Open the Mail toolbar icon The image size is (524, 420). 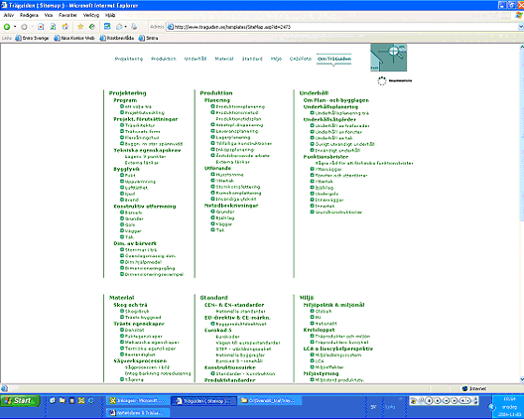119,27
